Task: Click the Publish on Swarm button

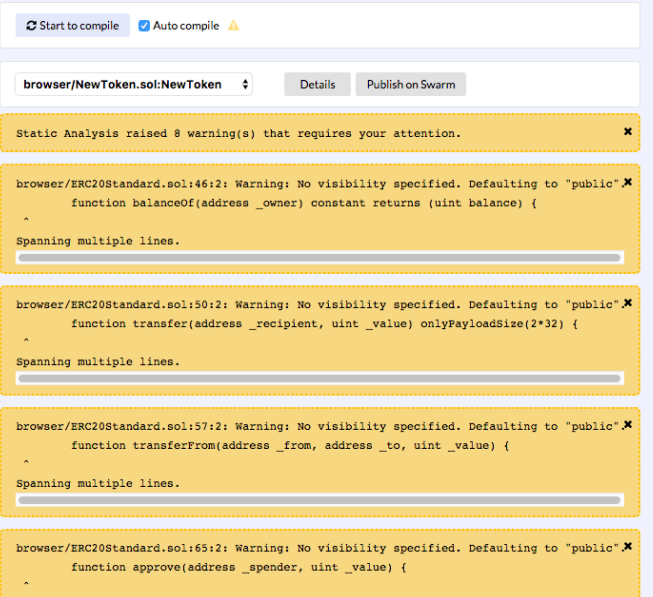Action: (410, 84)
